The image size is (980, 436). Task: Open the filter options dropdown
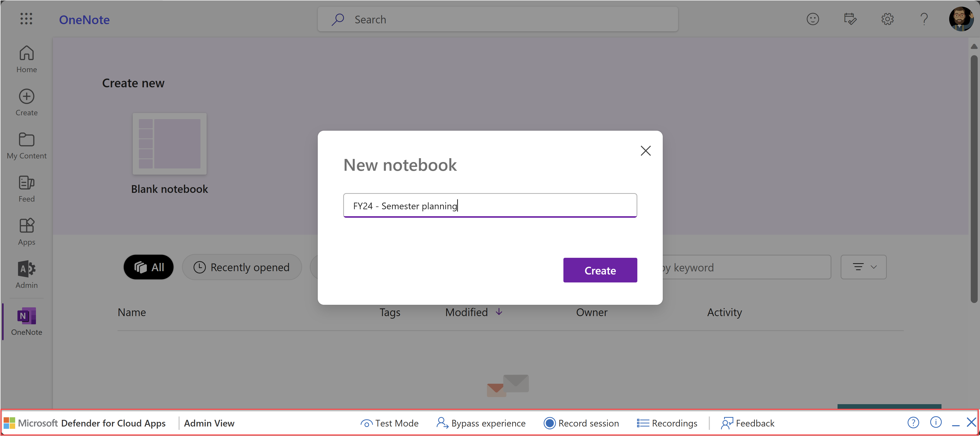click(x=863, y=267)
